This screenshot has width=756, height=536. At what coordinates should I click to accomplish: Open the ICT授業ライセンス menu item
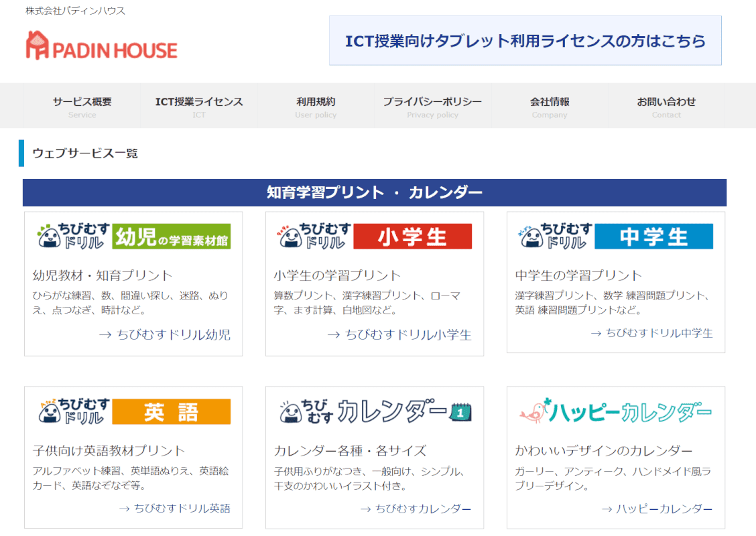coord(199,107)
